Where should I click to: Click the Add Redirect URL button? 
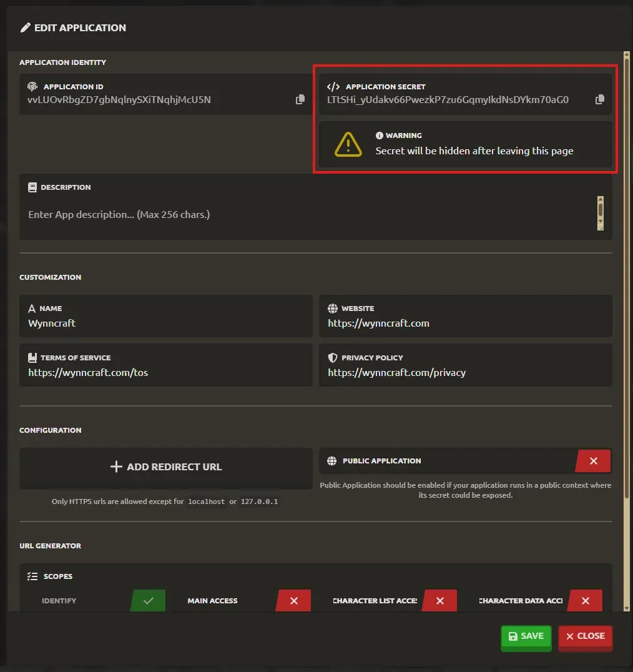(x=166, y=467)
